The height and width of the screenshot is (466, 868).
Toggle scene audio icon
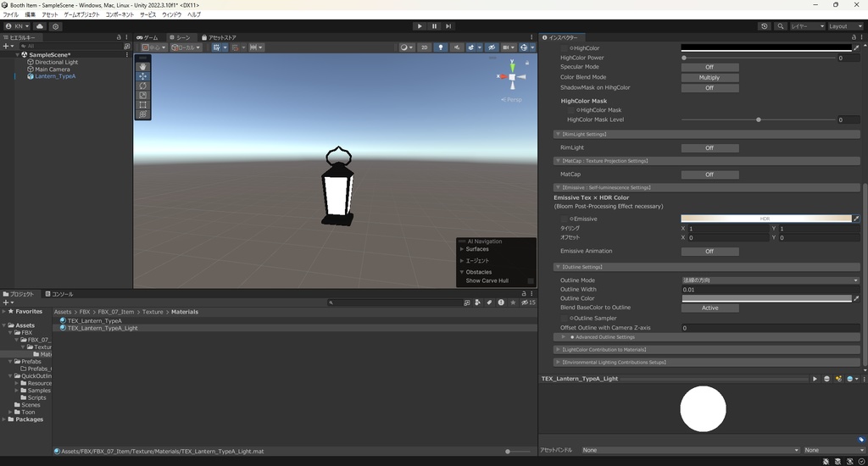tap(457, 47)
